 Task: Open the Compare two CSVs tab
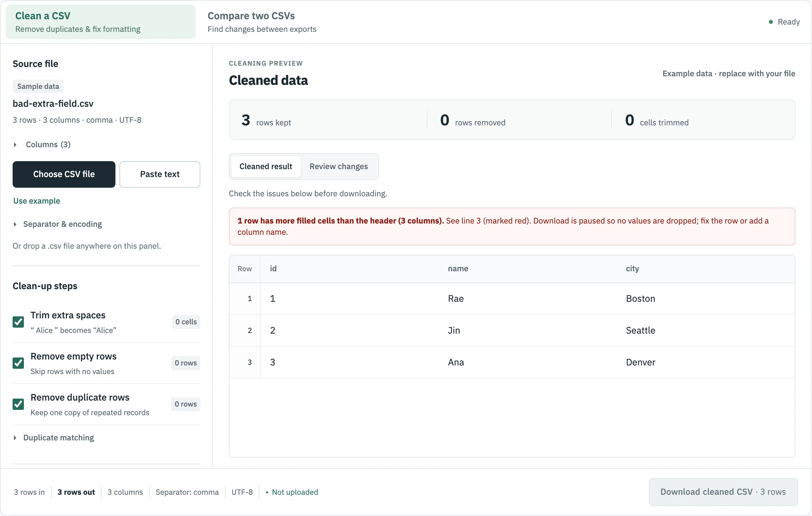(262, 22)
